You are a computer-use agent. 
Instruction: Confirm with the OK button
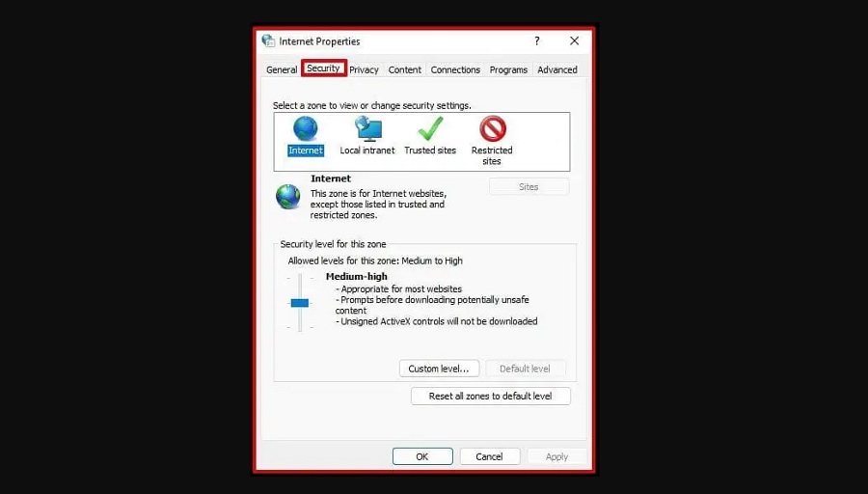422,456
